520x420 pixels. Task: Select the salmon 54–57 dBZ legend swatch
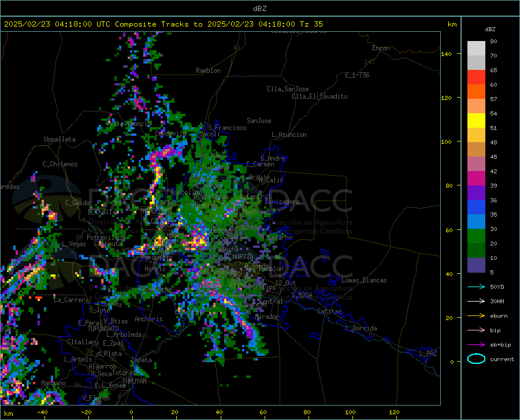(x=476, y=106)
